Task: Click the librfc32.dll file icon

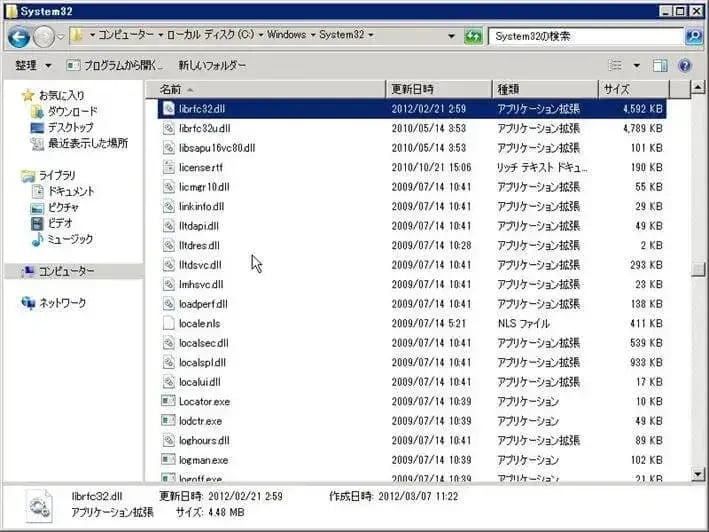Action: coord(169,108)
